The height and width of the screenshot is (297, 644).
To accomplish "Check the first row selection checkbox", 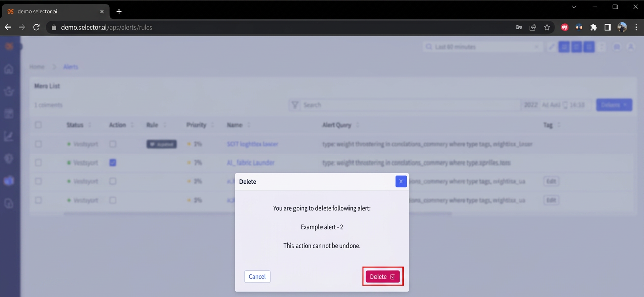I will [38, 144].
